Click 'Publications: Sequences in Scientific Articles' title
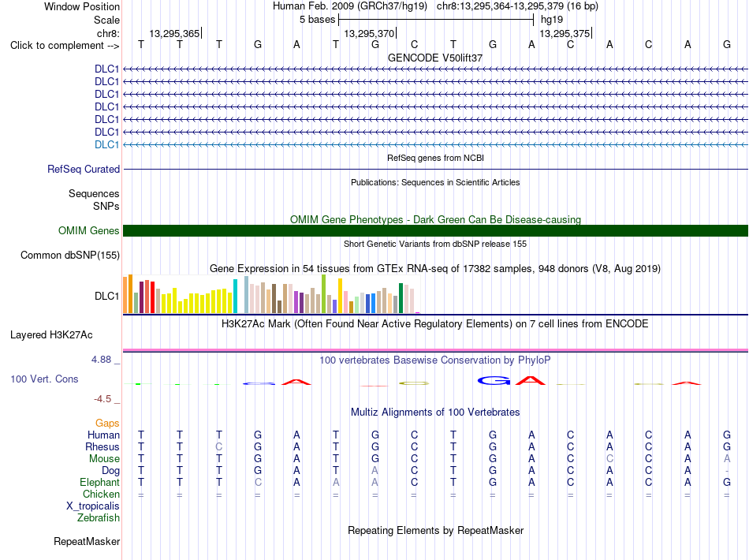The height and width of the screenshot is (560, 749). [435, 182]
